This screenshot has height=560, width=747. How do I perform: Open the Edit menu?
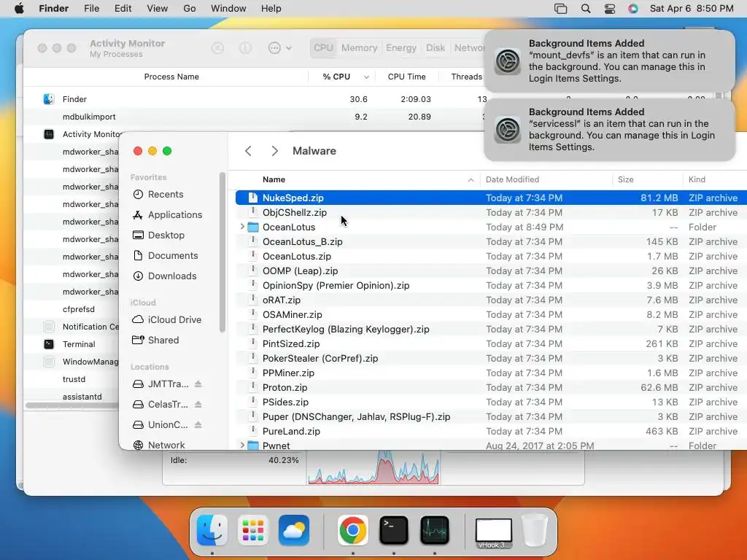(x=123, y=9)
